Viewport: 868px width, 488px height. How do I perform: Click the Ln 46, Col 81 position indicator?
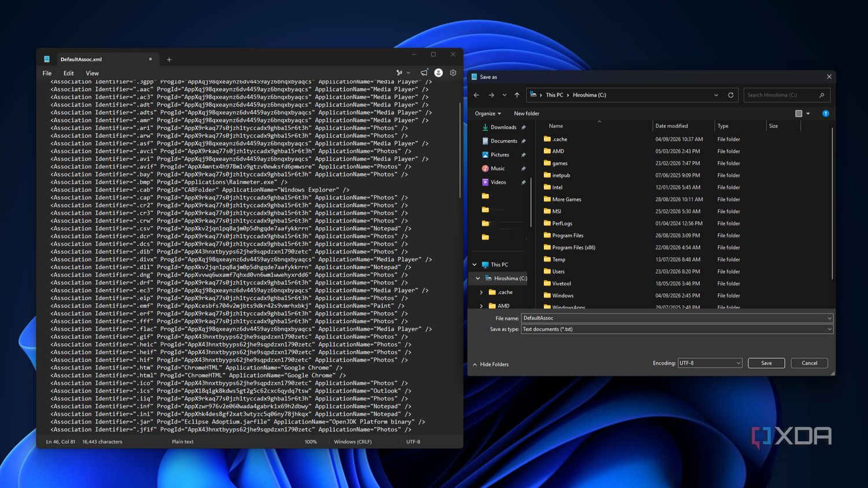point(60,442)
